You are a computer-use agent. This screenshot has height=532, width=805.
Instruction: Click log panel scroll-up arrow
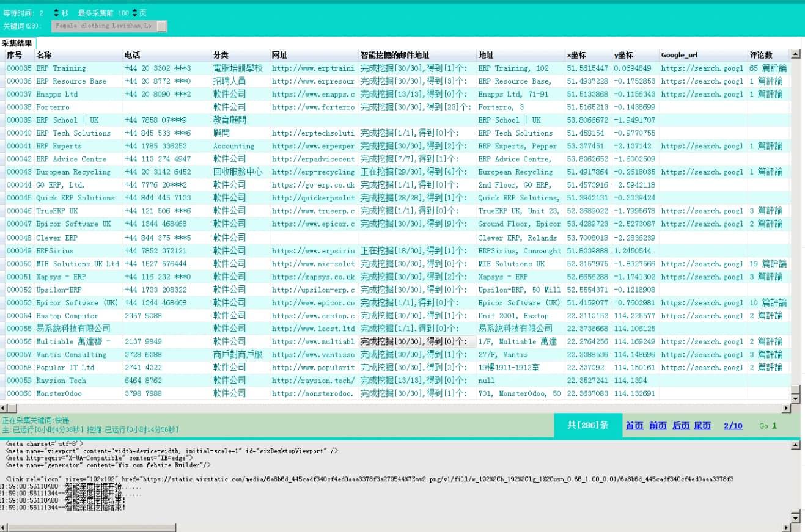point(795,445)
